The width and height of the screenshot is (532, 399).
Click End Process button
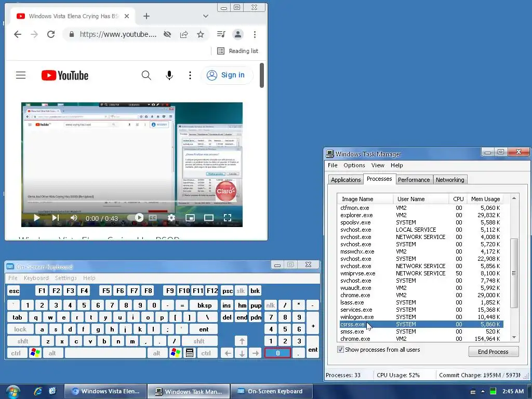point(494,352)
